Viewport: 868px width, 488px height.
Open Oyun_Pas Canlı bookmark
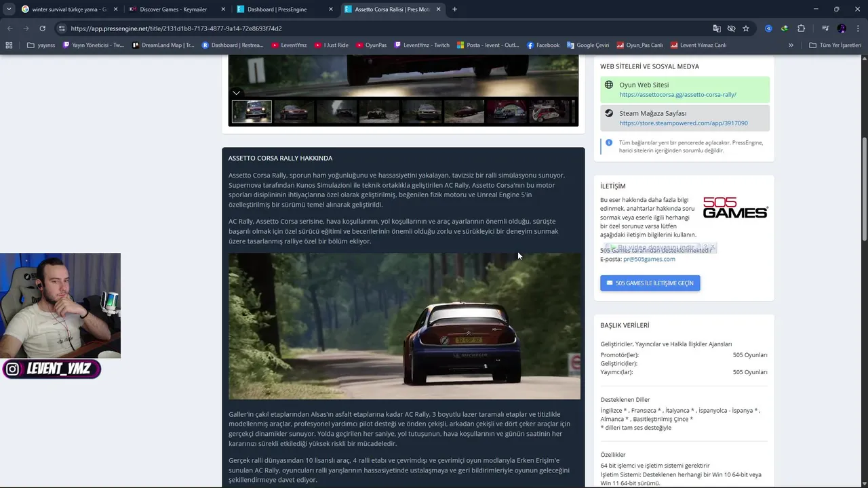(639, 45)
